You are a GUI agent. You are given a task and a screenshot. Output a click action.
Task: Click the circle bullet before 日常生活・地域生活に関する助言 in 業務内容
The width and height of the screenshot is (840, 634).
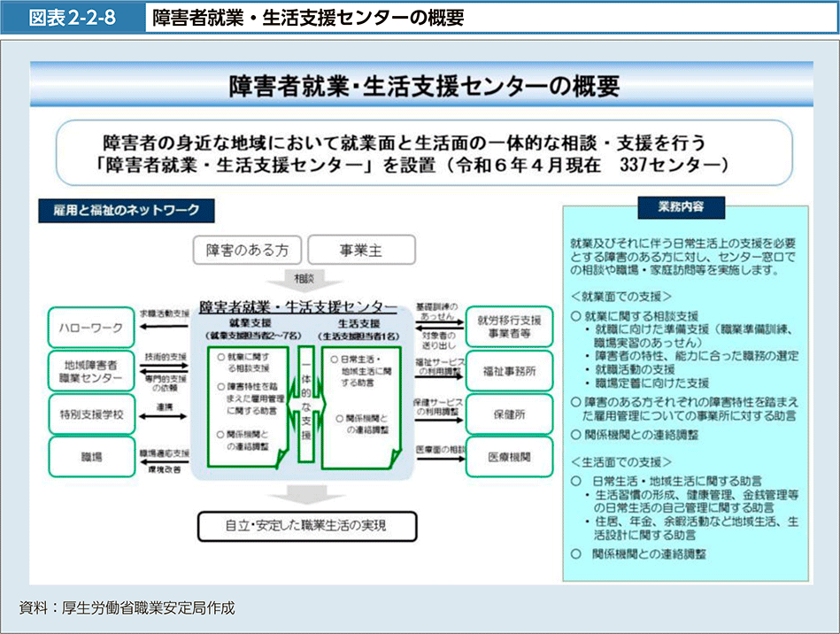tap(576, 481)
